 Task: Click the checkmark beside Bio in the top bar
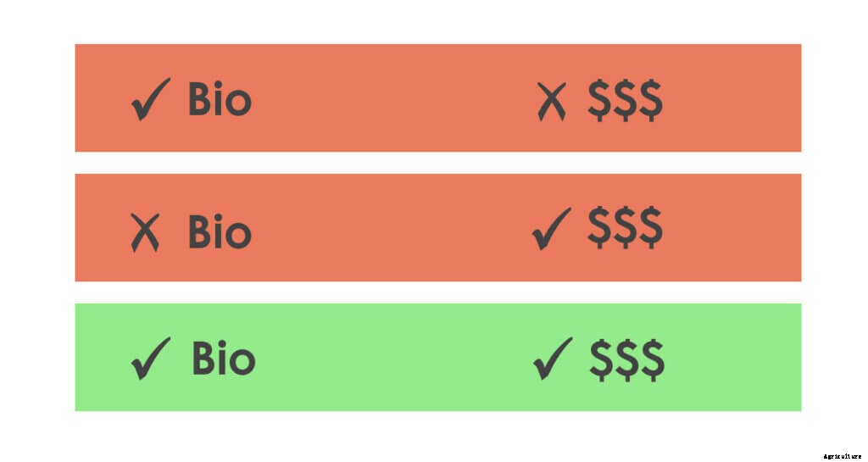[x=150, y=100]
